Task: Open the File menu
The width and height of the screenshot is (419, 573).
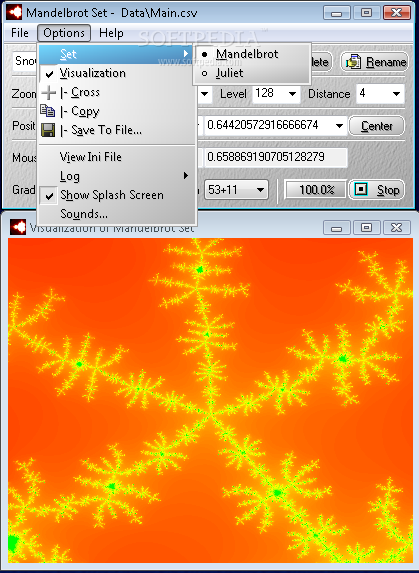Action: [x=20, y=33]
